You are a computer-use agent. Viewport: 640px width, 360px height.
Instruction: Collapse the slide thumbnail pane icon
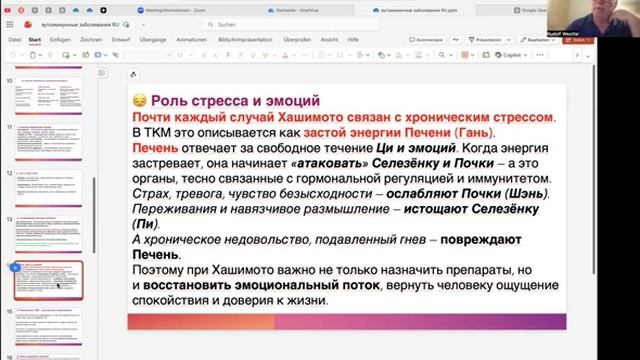click(102, 73)
